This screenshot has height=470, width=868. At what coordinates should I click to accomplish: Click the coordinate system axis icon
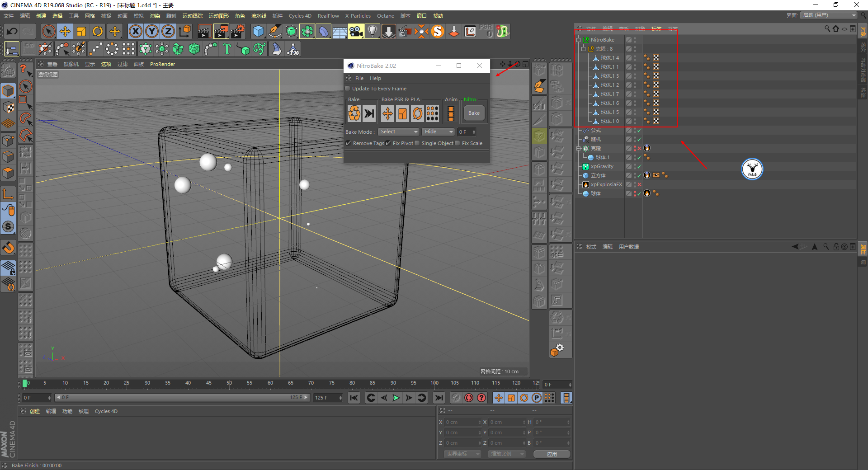tap(185, 31)
